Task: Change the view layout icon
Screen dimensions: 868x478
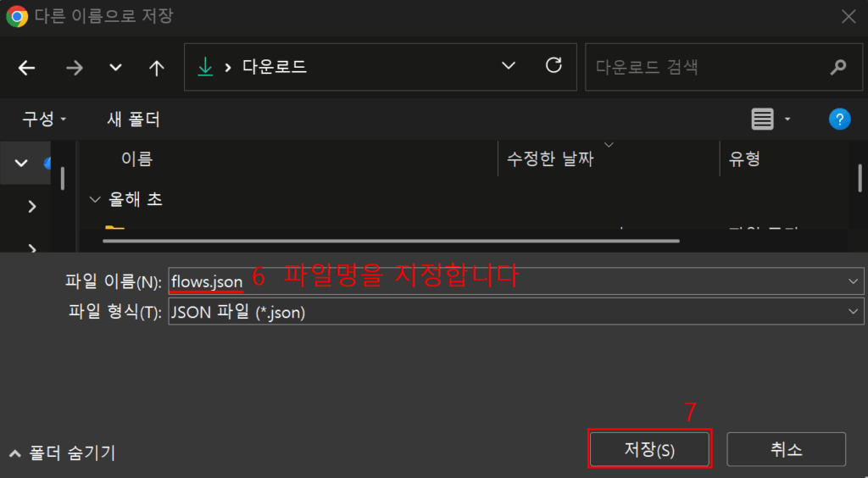Action: point(762,119)
